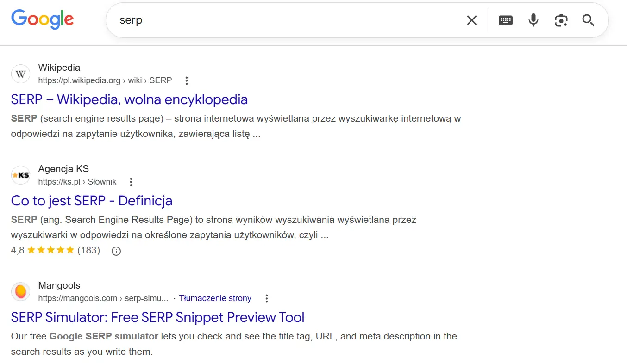Visit 'Co to jest SERP - Definicja'
Viewport: 627px width, 364px height.
[91, 201]
